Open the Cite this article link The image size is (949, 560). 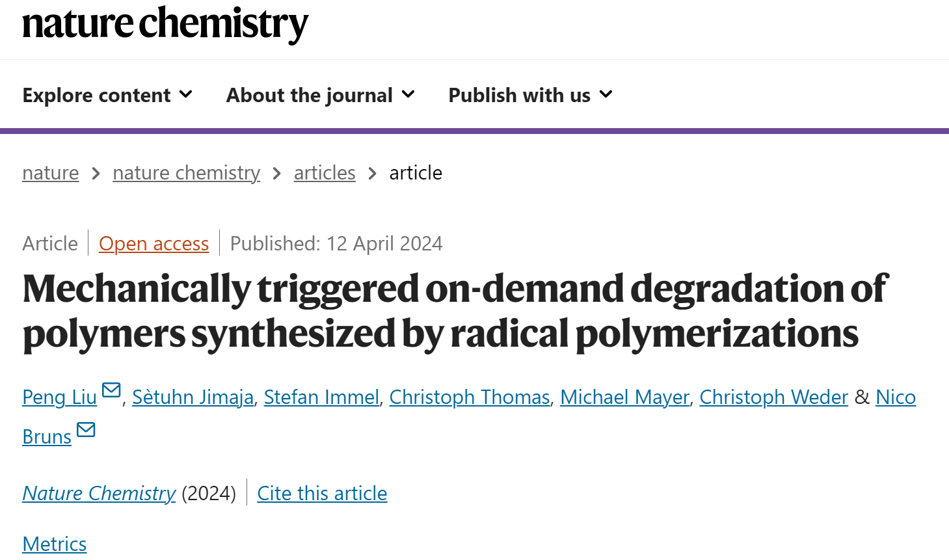322,493
